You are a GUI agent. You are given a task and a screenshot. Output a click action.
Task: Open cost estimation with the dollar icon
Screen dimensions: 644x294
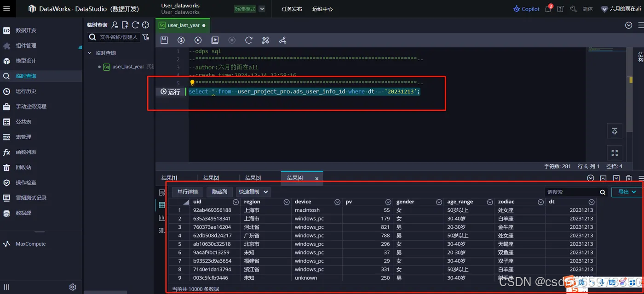[x=181, y=40]
